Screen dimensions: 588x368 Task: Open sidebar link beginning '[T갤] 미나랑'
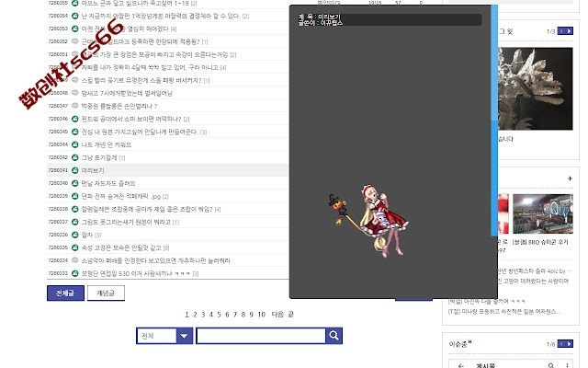point(504,312)
